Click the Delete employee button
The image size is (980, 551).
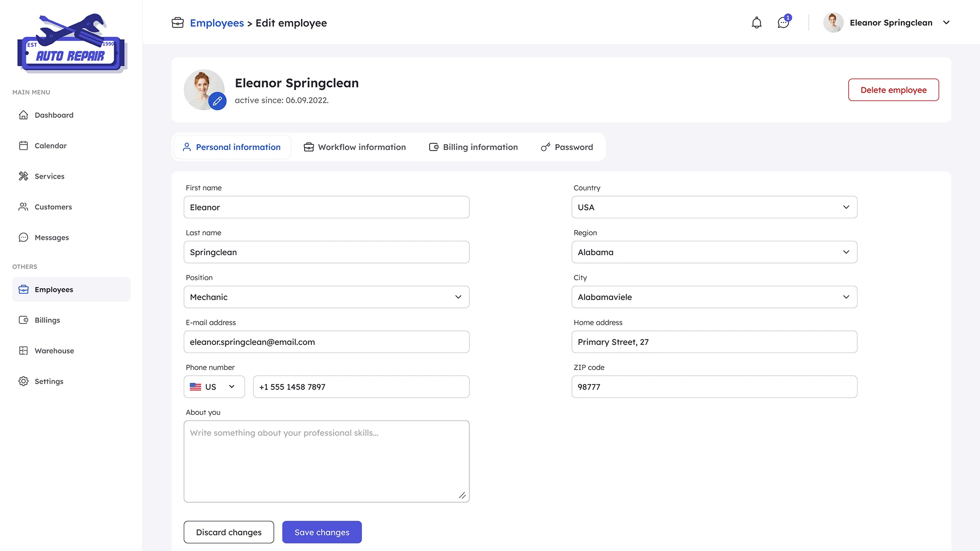tap(893, 89)
